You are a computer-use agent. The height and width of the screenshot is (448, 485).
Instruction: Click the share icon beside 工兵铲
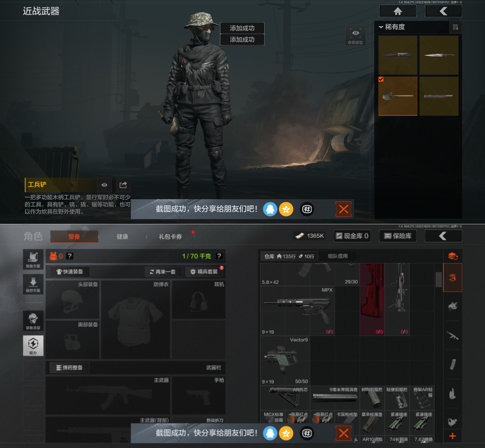click(x=123, y=185)
